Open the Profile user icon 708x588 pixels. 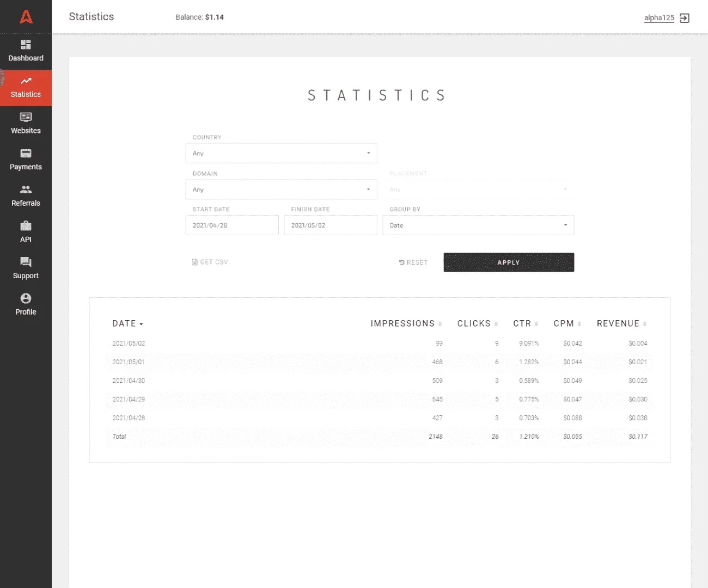[x=26, y=298]
